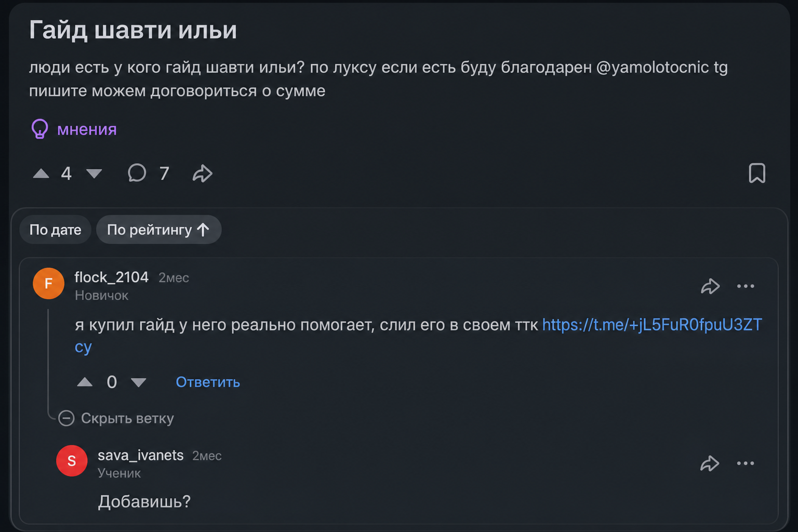Downvote the main post
The height and width of the screenshot is (532, 798).
tap(94, 174)
